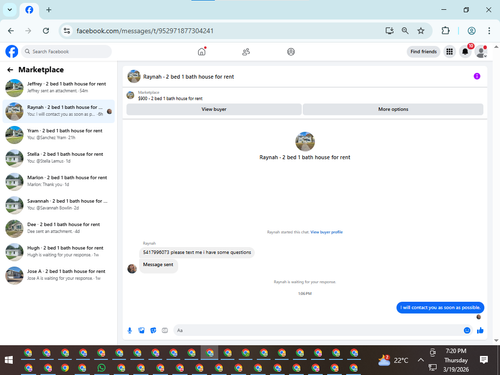Open the zoom magnifier in address bar
The image size is (500, 375).
(x=405, y=31)
